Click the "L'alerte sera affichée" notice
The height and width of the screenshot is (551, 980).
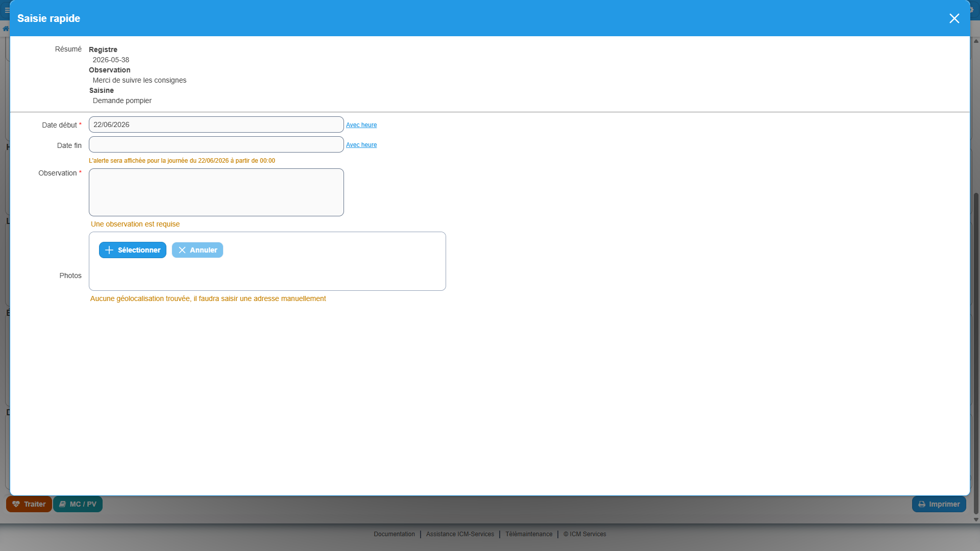(182, 161)
